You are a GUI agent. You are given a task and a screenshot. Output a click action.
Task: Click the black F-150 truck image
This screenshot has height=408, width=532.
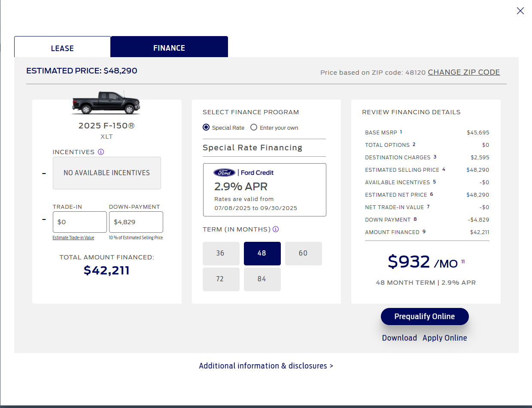[106, 103]
